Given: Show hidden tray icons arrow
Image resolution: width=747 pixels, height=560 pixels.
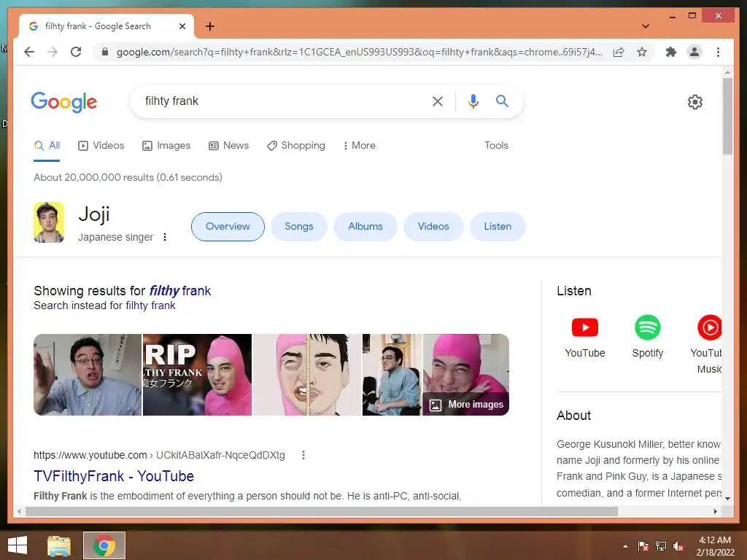Looking at the screenshot, I should pyautogui.click(x=625, y=546).
